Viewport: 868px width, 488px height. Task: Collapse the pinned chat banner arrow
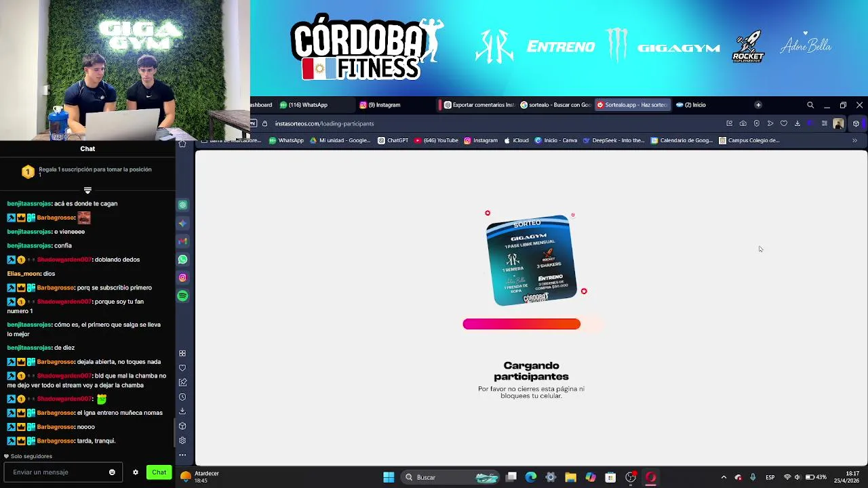tap(87, 190)
